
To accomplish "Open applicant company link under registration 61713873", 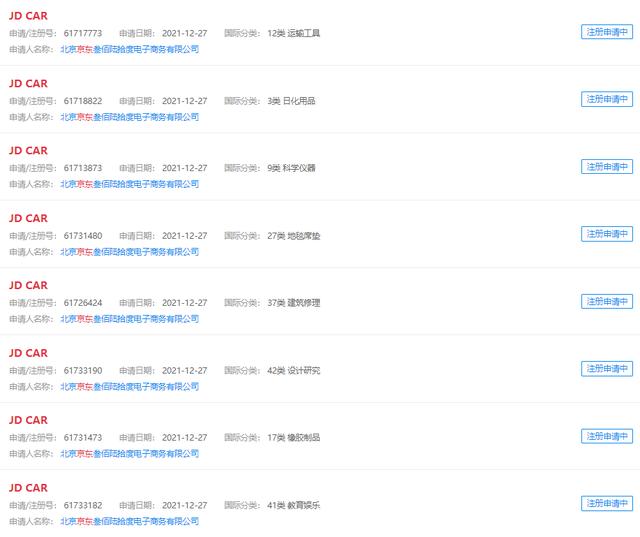I will pyautogui.click(x=129, y=184).
